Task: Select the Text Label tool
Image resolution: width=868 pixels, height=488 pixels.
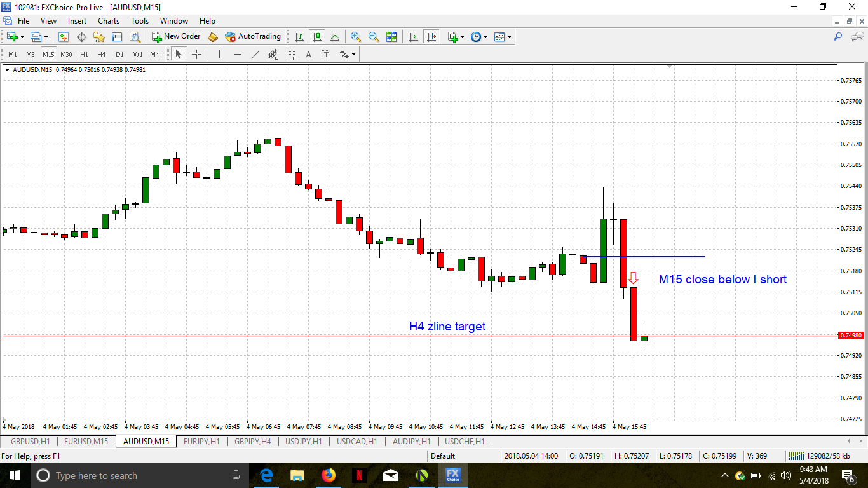Action: coord(327,55)
